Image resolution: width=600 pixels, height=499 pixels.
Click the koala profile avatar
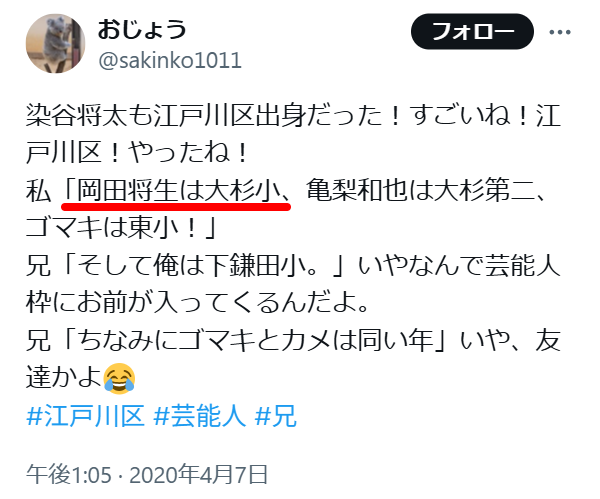55,43
